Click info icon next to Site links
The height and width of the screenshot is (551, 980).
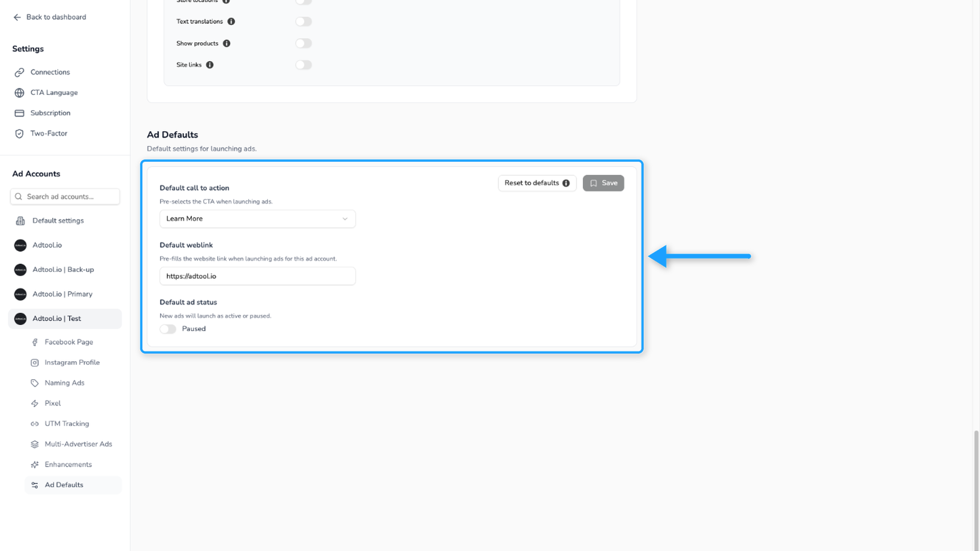pyautogui.click(x=210, y=65)
